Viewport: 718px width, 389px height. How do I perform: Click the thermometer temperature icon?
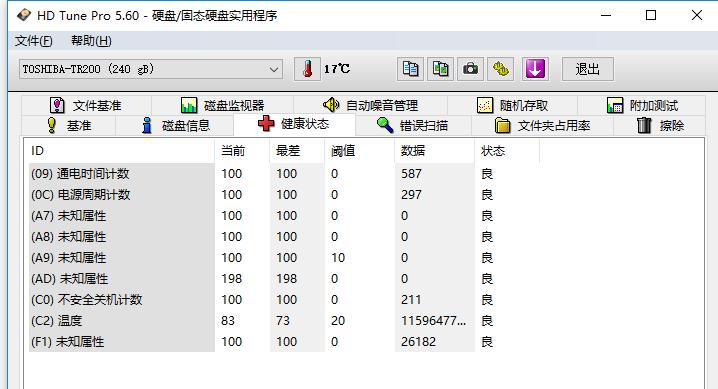(307, 69)
